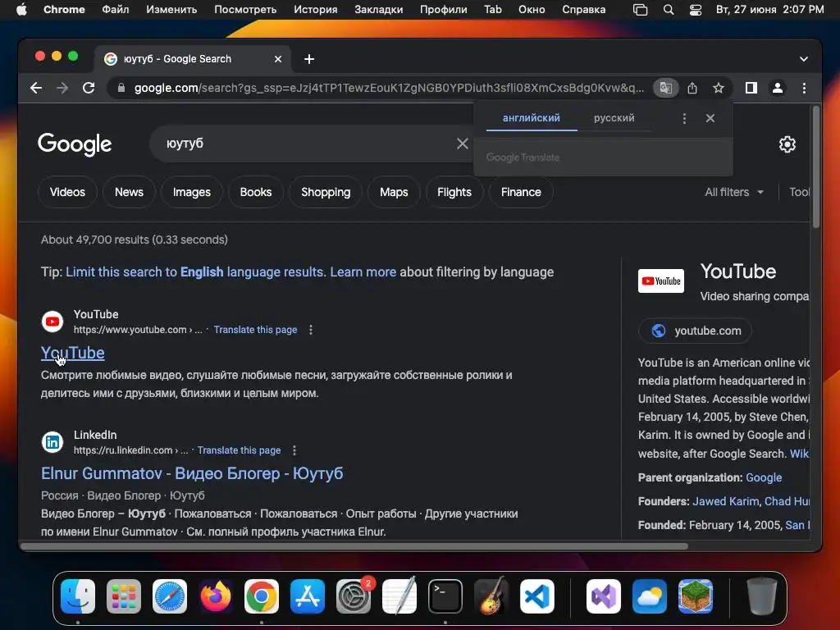Screen dimensions: 840x630
Task: Open System Settings from the dock
Action: (354, 596)
